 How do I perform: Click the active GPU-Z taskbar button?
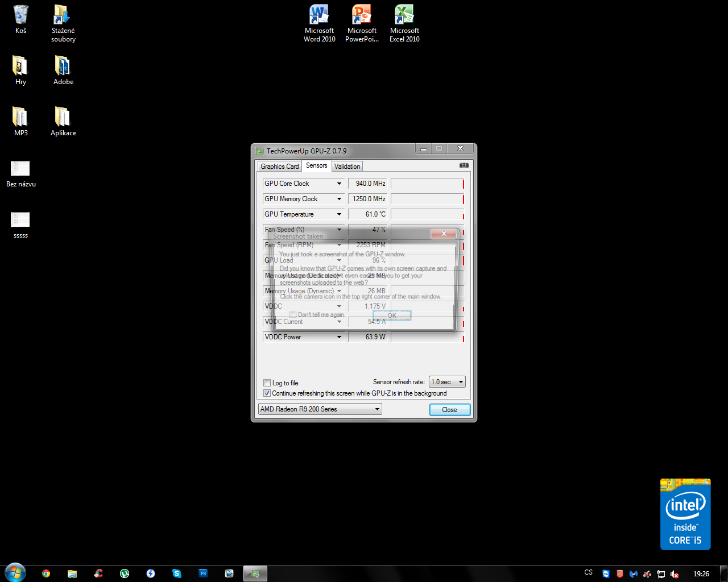coord(255,573)
